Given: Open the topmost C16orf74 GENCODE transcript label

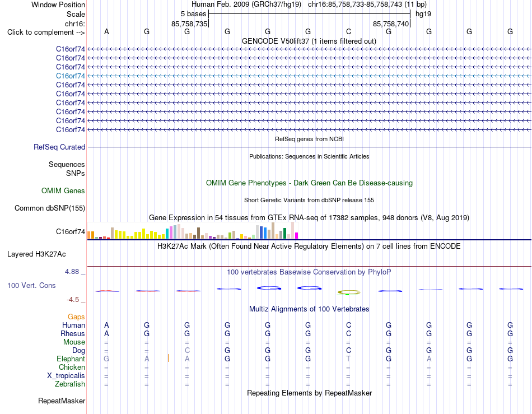Looking at the screenshot, I should (70, 49).
